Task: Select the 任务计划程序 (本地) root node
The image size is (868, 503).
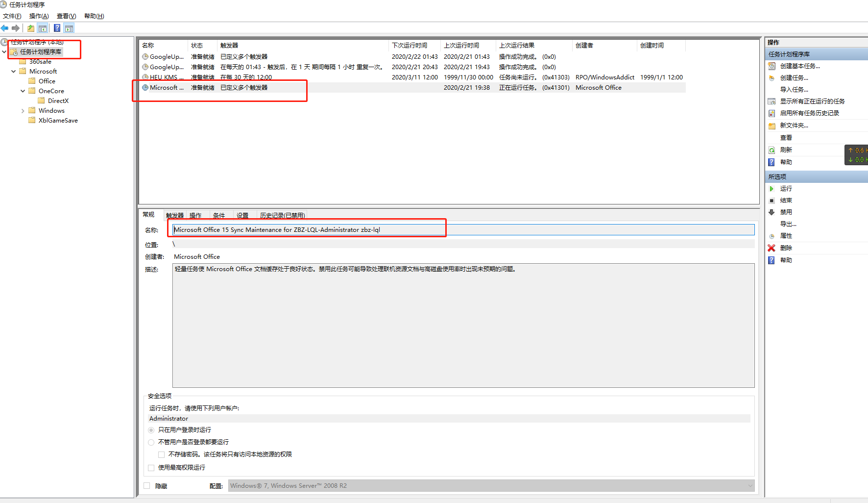Action: pos(37,42)
